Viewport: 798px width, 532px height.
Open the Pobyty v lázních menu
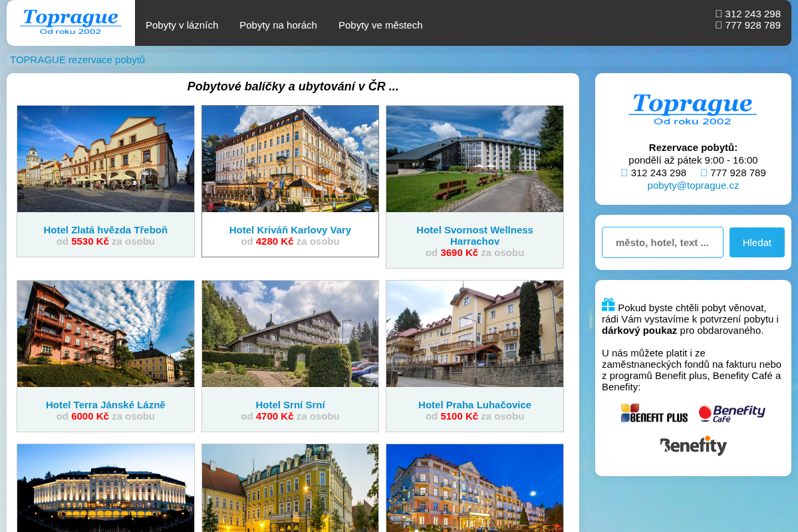tap(182, 25)
